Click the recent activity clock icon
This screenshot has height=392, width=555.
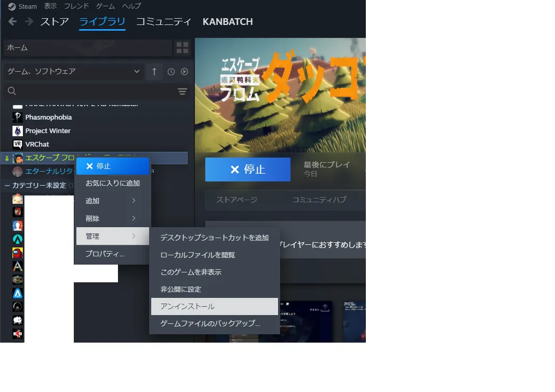pos(171,72)
